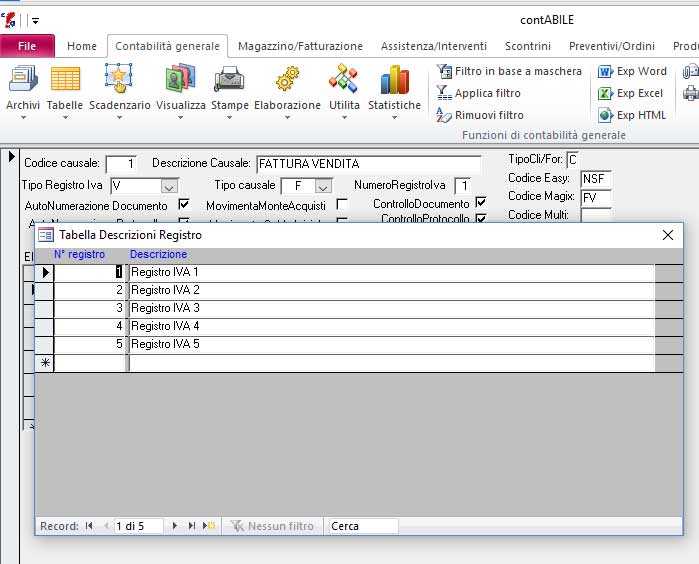Go to first record in navigator

pyautogui.click(x=89, y=526)
